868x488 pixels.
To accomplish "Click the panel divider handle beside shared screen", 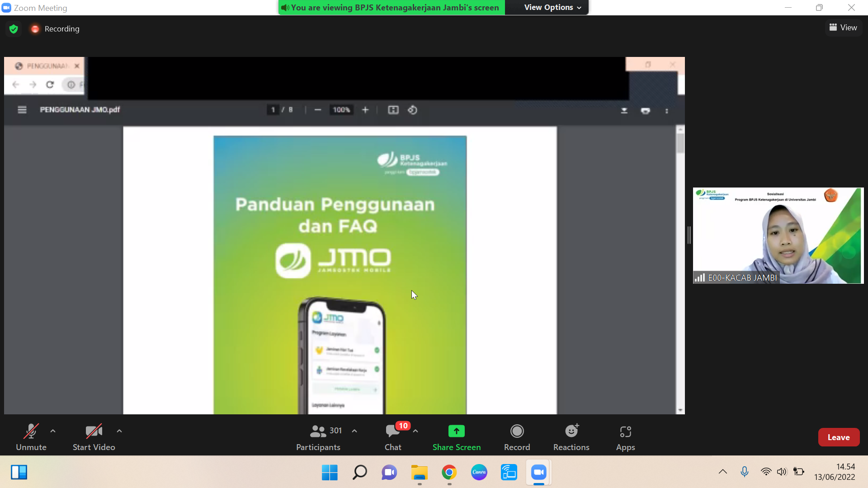I will 689,235.
